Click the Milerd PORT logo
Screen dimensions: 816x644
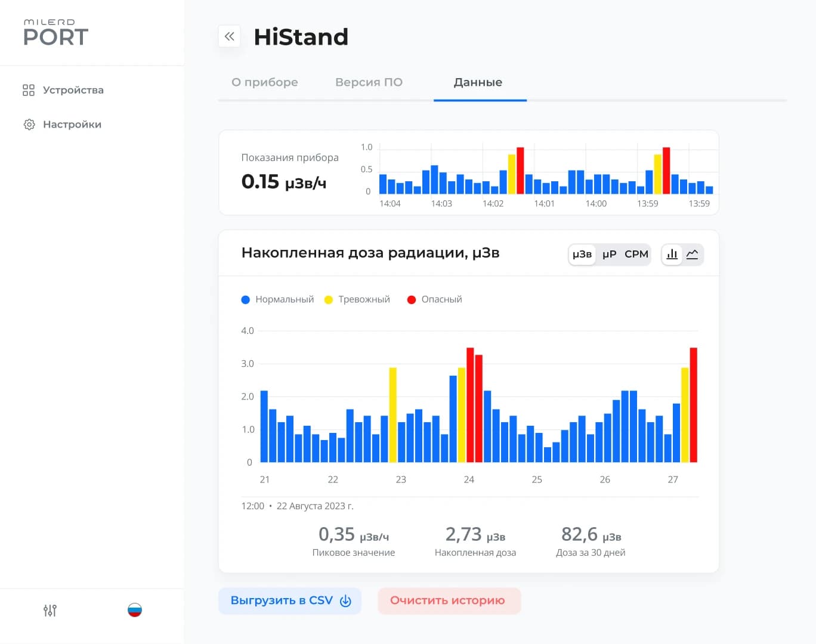pyautogui.click(x=55, y=33)
